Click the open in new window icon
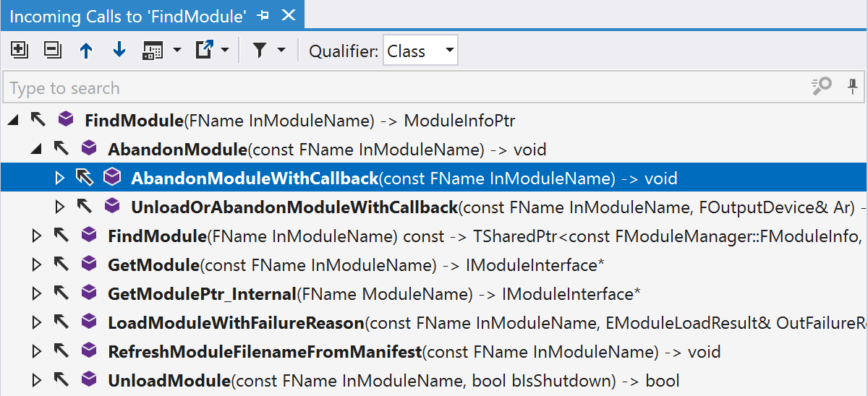 coord(205,51)
